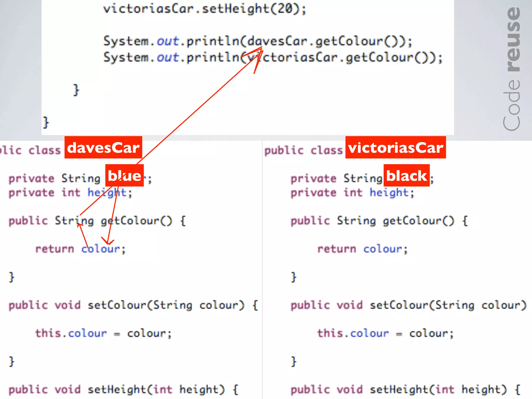Click 'return colour;' in victoriasCar class
The width and height of the screenshot is (532, 399).
(363, 249)
